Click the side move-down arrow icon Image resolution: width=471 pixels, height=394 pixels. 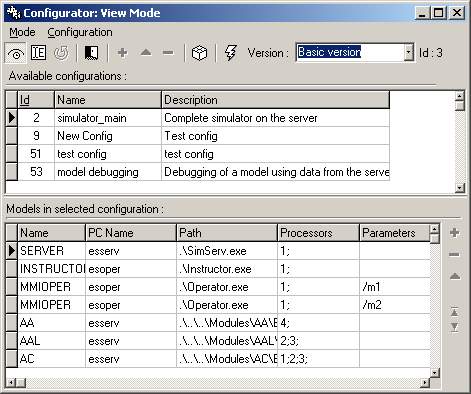tap(454, 327)
